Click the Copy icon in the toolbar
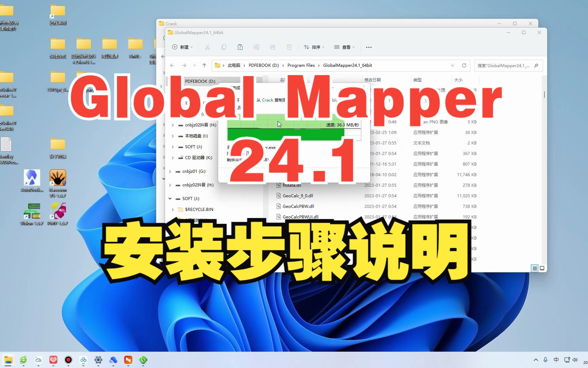The width and height of the screenshot is (588, 368). point(224,47)
